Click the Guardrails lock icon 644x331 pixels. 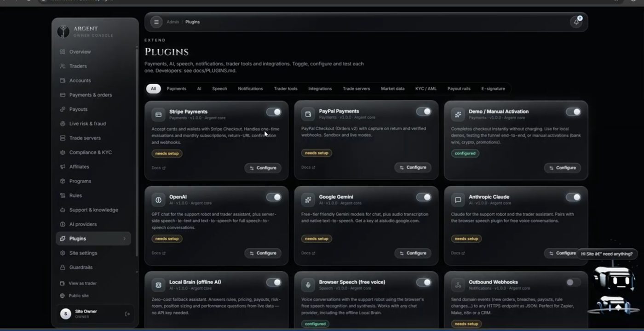(63, 267)
